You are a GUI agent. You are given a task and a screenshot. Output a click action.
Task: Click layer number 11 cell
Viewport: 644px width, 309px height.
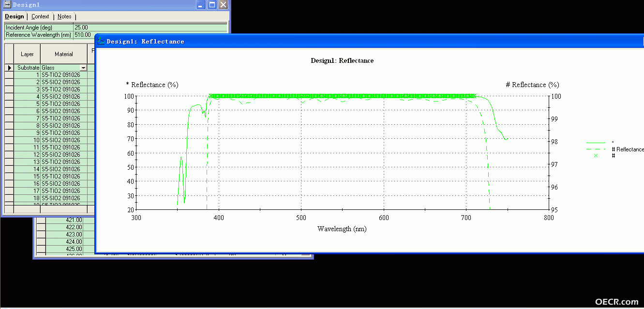(27, 147)
